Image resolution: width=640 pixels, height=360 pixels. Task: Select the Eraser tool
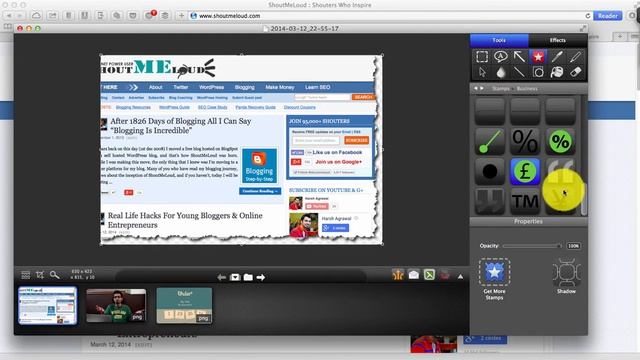(x=576, y=72)
